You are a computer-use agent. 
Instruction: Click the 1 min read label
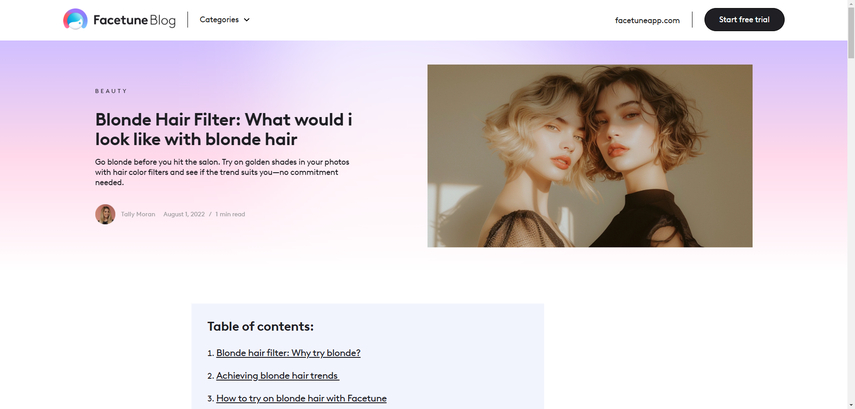pyautogui.click(x=230, y=214)
